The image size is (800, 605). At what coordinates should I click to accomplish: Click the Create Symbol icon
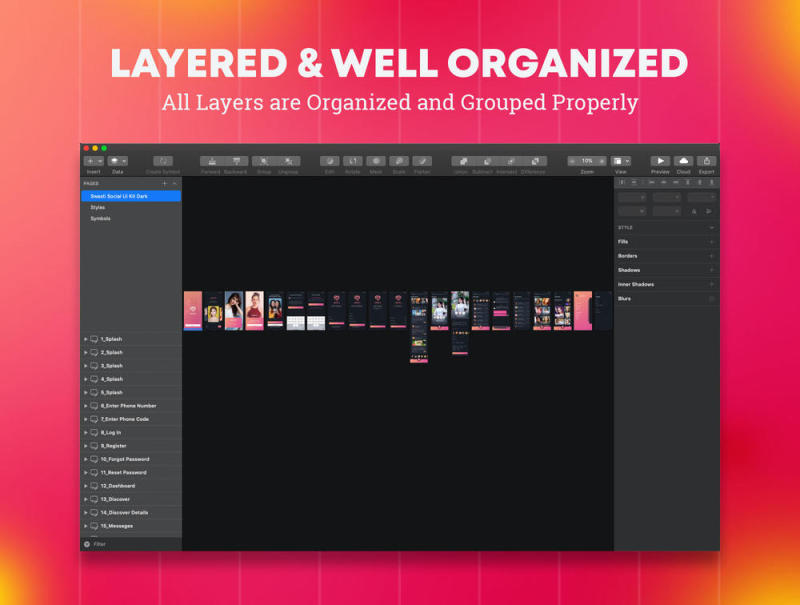point(162,161)
